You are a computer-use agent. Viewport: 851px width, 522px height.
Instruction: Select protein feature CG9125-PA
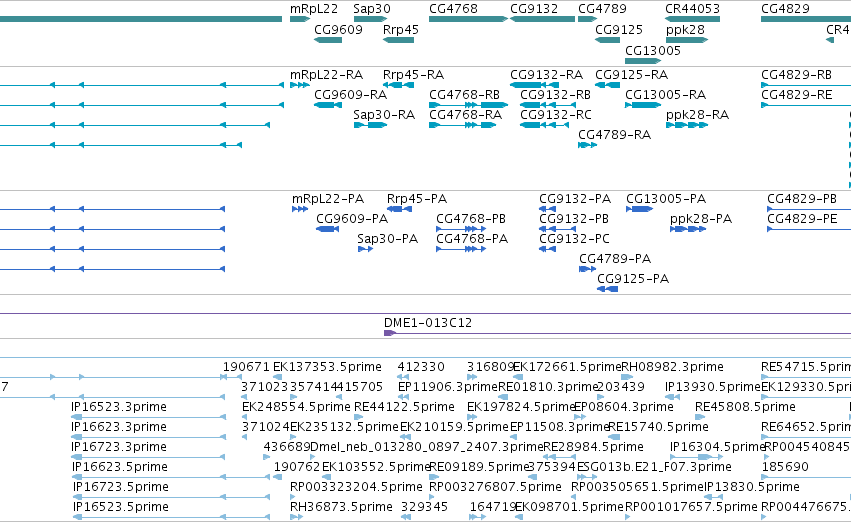(x=633, y=279)
